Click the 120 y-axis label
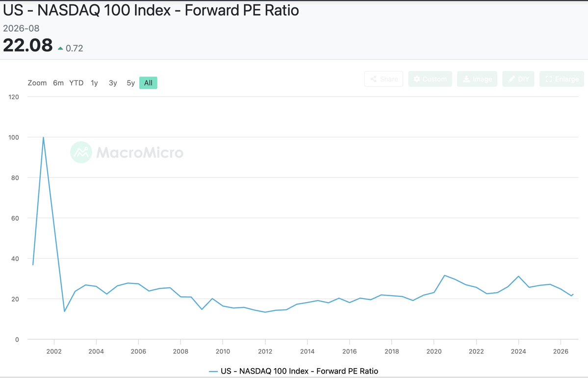This screenshot has height=378, width=588. coord(14,97)
